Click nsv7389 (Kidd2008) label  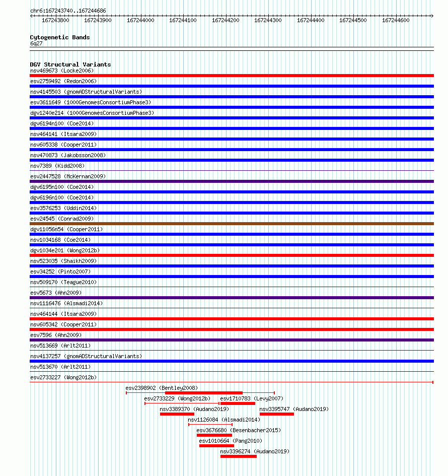tap(57, 166)
